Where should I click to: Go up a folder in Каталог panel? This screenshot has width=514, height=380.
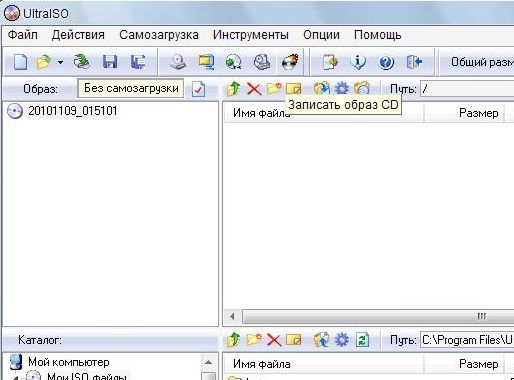pyautogui.click(x=234, y=340)
